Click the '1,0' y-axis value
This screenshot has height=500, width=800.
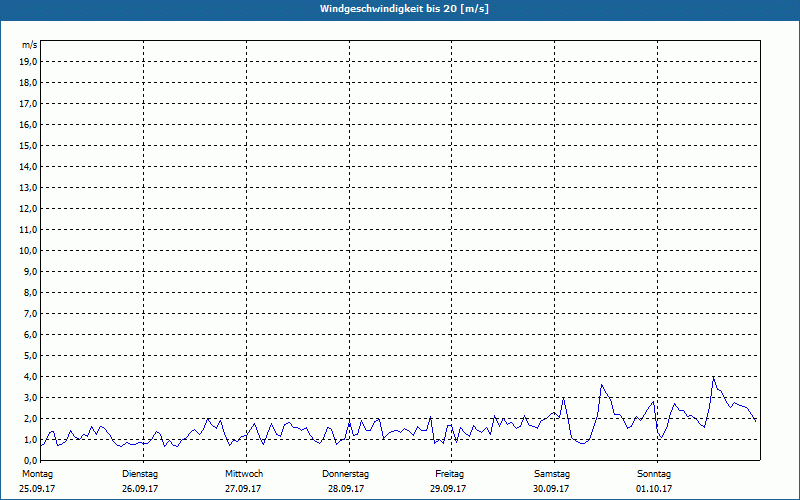coord(31,439)
